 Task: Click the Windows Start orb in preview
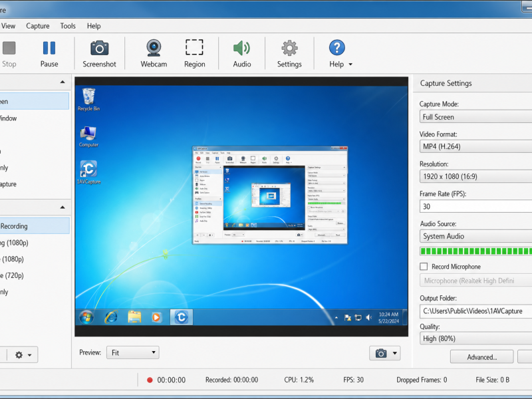click(86, 318)
